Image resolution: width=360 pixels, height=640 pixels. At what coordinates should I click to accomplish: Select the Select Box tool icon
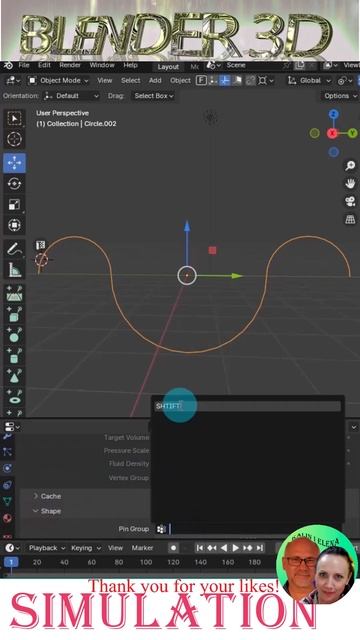(x=14, y=118)
